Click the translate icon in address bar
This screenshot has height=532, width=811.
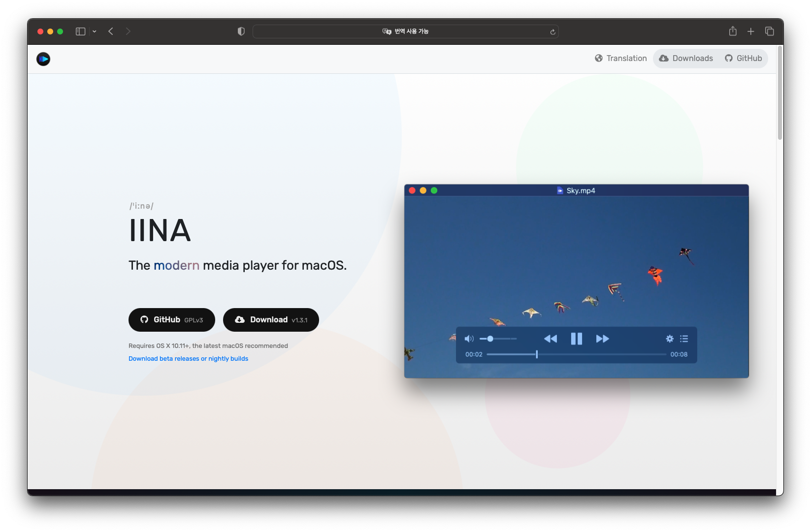tap(387, 31)
